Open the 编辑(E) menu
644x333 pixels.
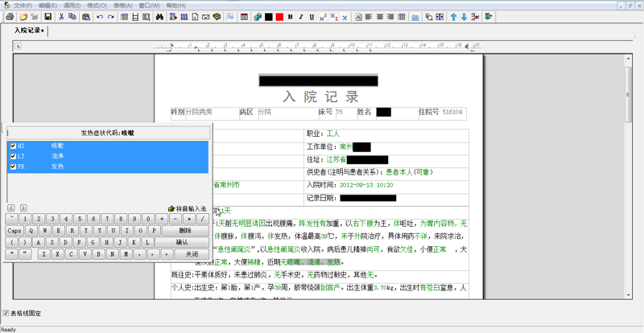[47, 6]
